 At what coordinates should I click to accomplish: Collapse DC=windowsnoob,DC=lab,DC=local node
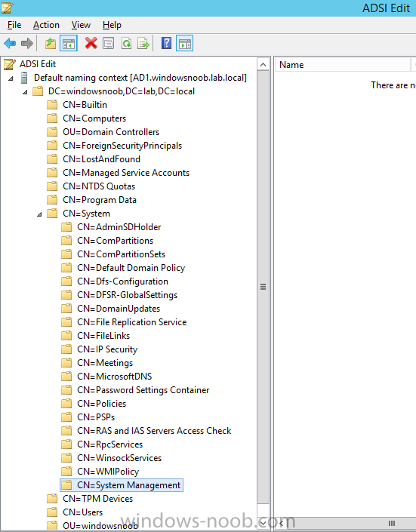[x=25, y=92]
